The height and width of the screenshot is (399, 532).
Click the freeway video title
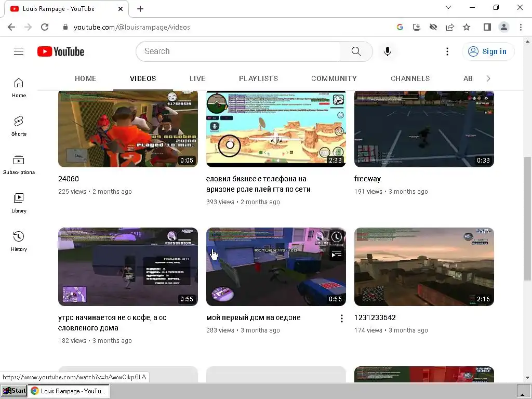(x=367, y=179)
